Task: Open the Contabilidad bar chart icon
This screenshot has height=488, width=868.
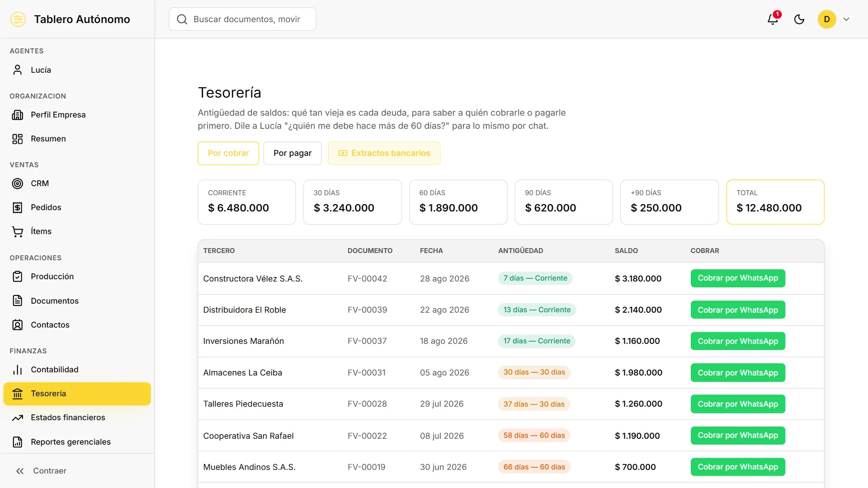Action: pyautogui.click(x=17, y=370)
